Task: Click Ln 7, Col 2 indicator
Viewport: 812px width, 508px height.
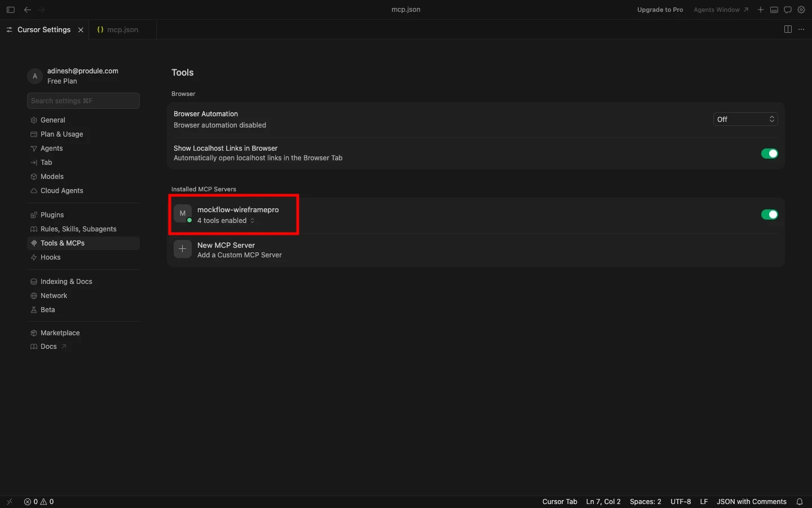Action: coord(603,501)
